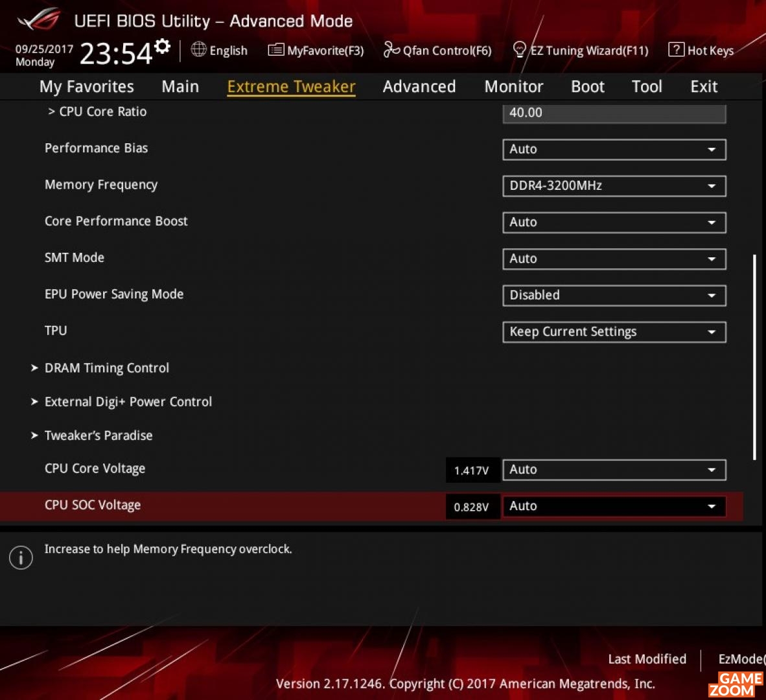Open the TPU Keep Current Settings dropdown
This screenshot has width=766, height=700.
(614, 332)
